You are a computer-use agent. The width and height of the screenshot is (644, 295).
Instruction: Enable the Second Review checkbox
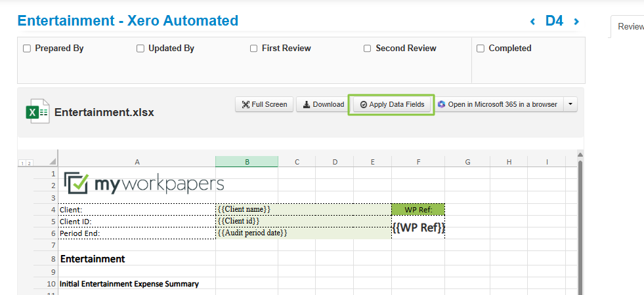pos(368,49)
